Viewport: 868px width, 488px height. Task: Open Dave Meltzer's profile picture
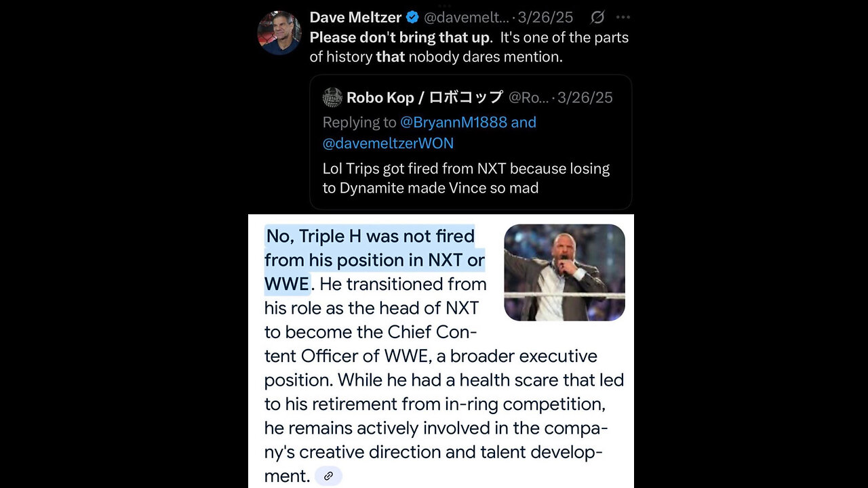[x=279, y=33]
